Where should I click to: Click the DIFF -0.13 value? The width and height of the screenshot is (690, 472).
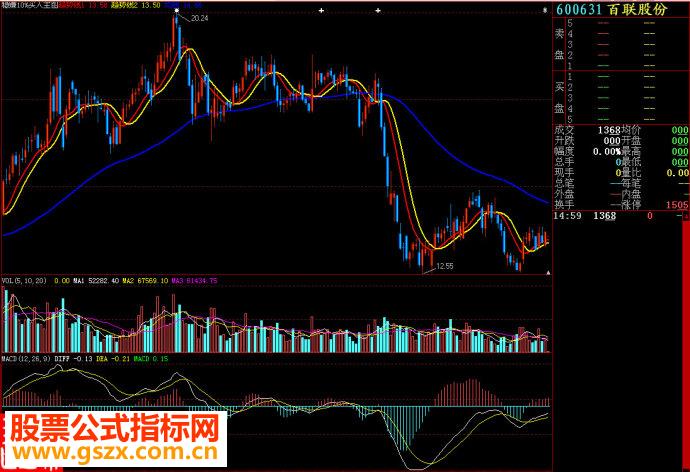pyautogui.click(x=73, y=359)
